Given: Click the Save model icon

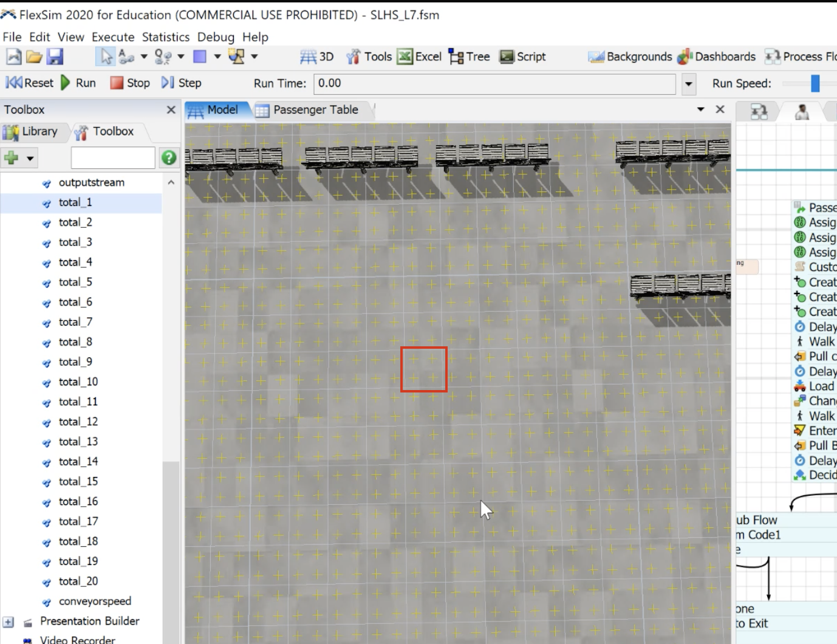Looking at the screenshot, I should click(x=55, y=57).
